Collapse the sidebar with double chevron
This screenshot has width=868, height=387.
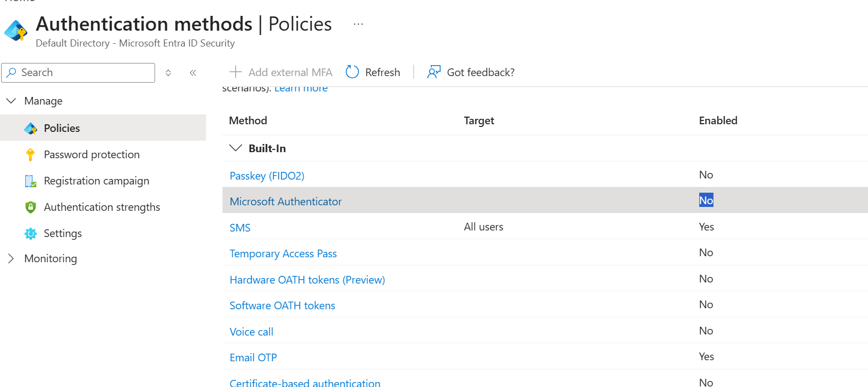(193, 73)
